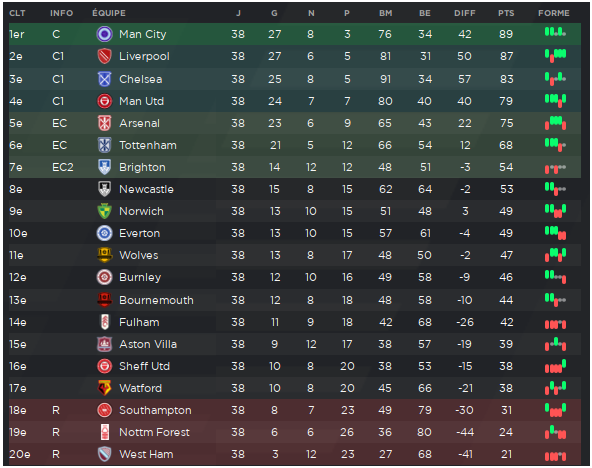Sort by the DIFF column header

point(465,13)
